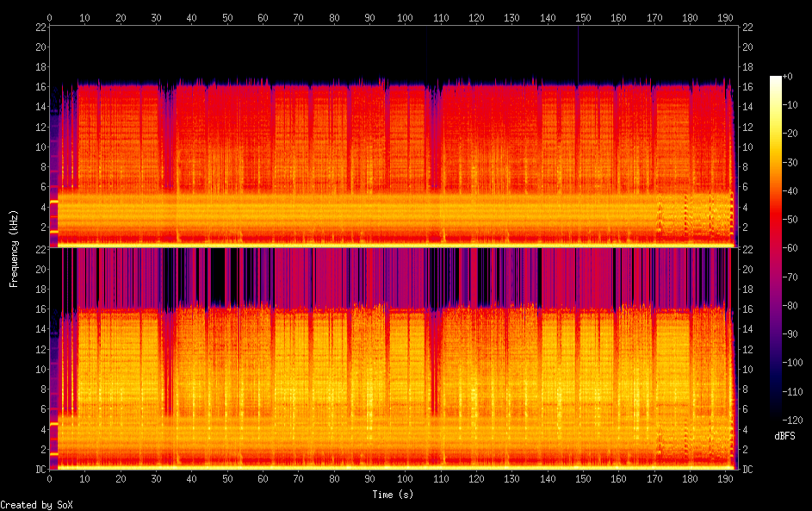The height and width of the screenshot is (511, 812).
Task: Click the "-60" color scale label
Action: tap(790, 247)
